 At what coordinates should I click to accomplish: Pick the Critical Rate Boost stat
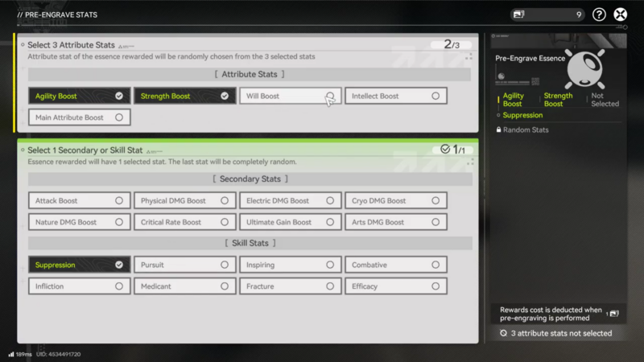click(184, 222)
